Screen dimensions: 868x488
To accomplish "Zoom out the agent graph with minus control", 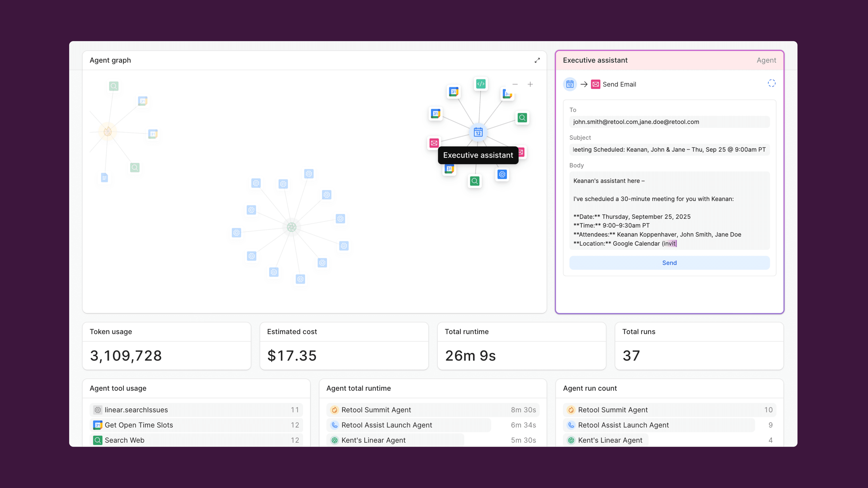I will tap(515, 84).
